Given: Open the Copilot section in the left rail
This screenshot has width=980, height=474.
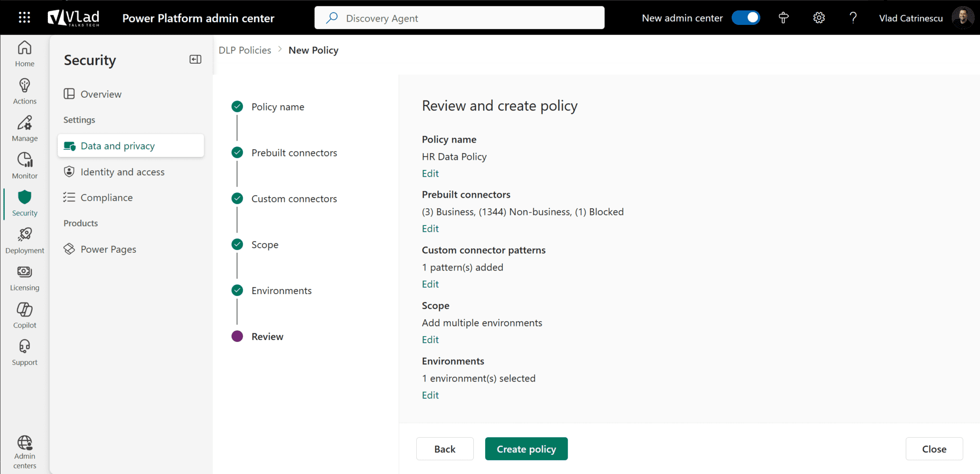Looking at the screenshot, I should 24,314.
